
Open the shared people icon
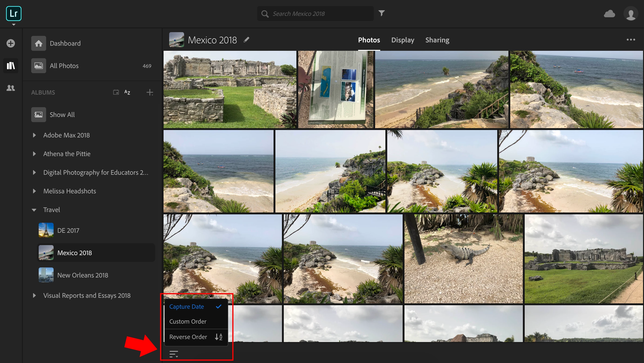coord(10,88)
